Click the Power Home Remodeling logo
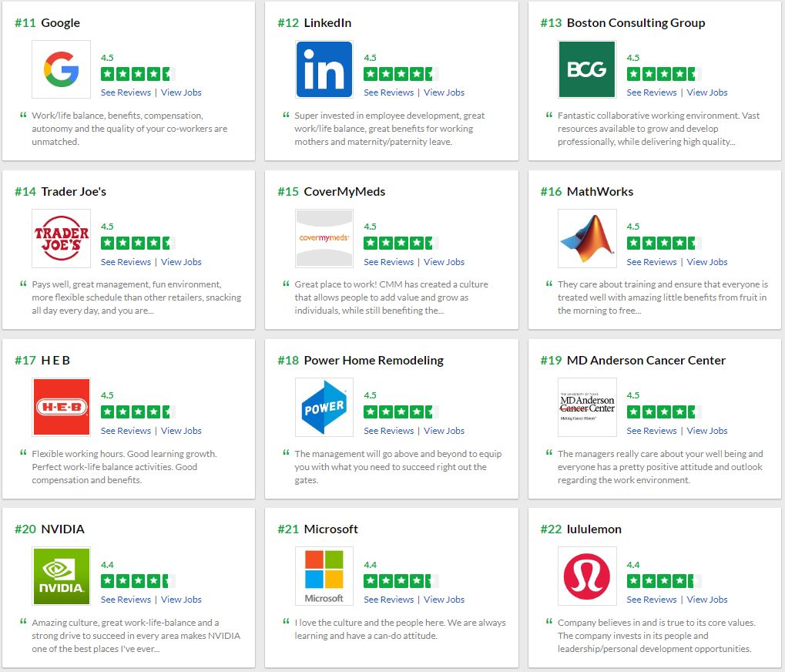Screen dimensions: 785x672 (324, 407)
